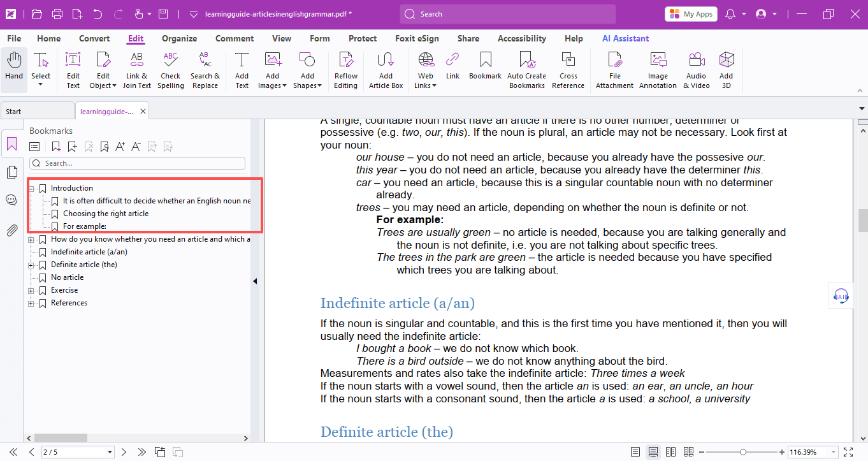Open the Select tool dropdown
Image resolution: width=868 pixels, height=461 pixels.
(41, 84)
